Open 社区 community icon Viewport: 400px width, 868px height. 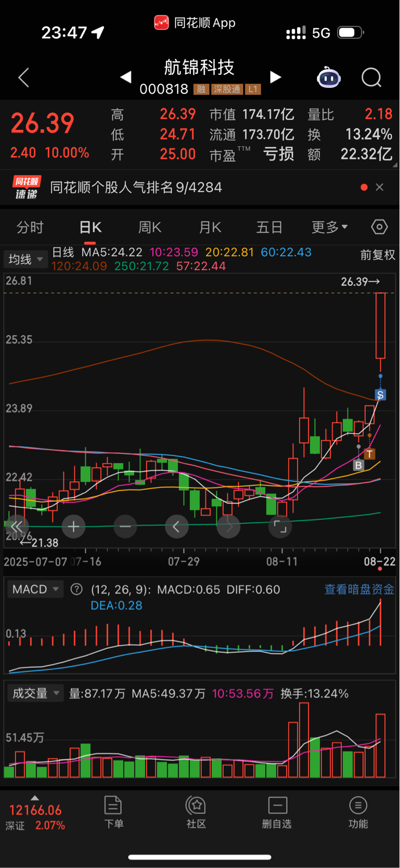pyautogui.click(x=197, y=812)
